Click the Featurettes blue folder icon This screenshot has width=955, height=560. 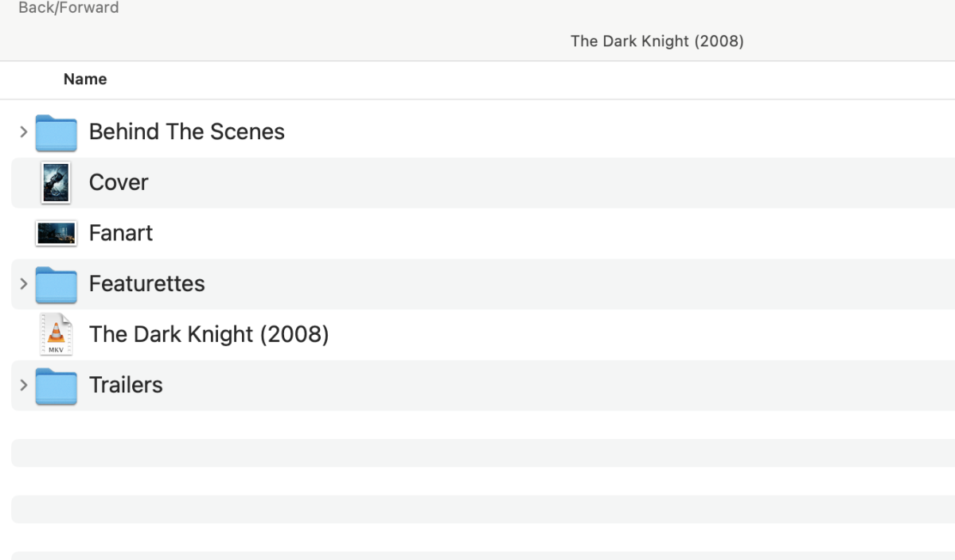56,284
